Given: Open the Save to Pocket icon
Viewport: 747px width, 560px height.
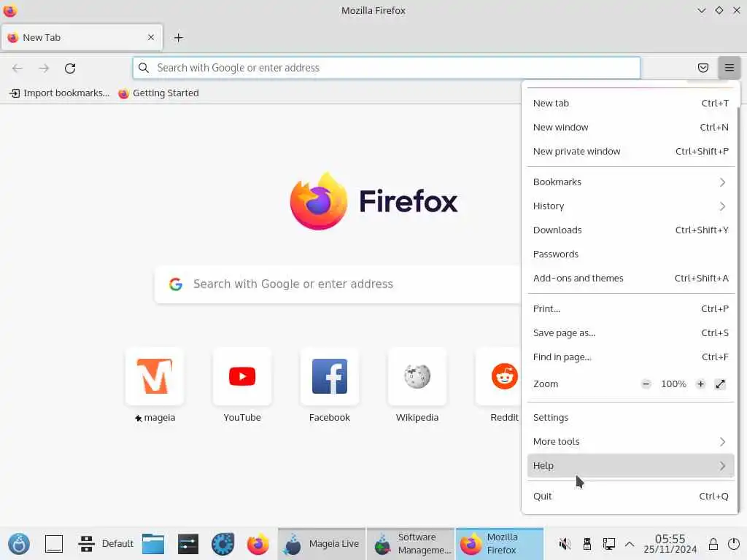Looking at the screenshot, I should 703,68.
